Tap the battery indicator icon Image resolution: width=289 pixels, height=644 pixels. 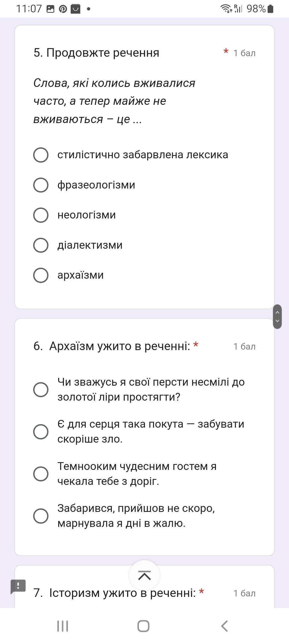tap(270, 9)
